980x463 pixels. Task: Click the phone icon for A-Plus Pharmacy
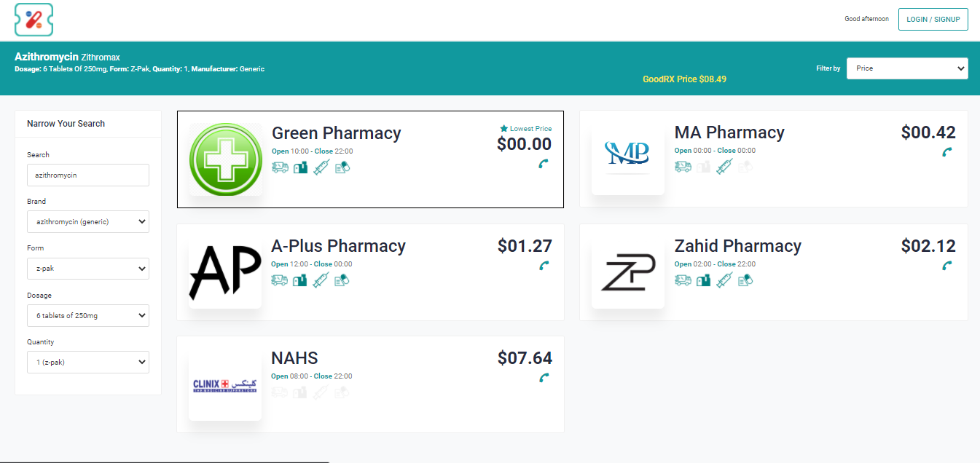coord(544,266)
